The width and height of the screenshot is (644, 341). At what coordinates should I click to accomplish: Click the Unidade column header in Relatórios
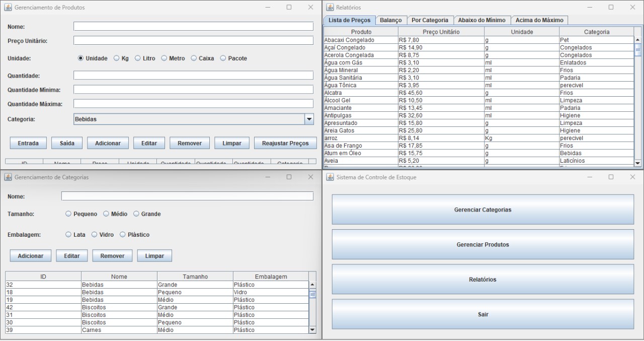click(521, 32)
